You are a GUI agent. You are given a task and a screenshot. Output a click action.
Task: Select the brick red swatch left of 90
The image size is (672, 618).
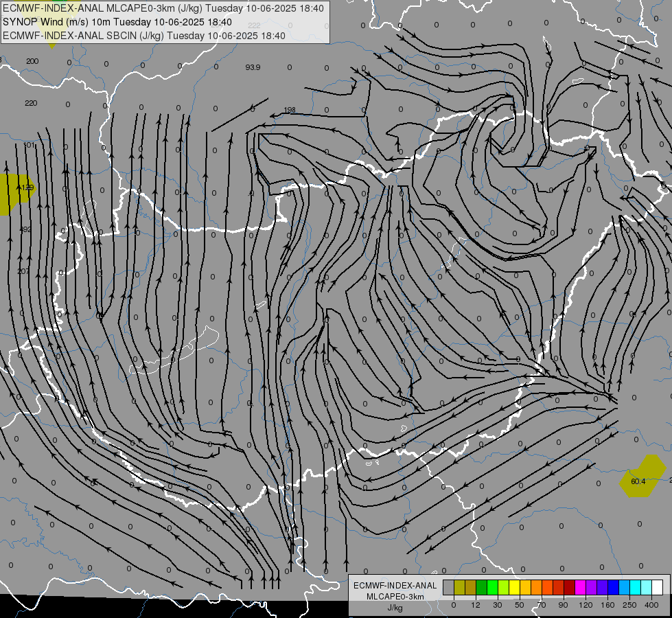(x=559, y=587)
